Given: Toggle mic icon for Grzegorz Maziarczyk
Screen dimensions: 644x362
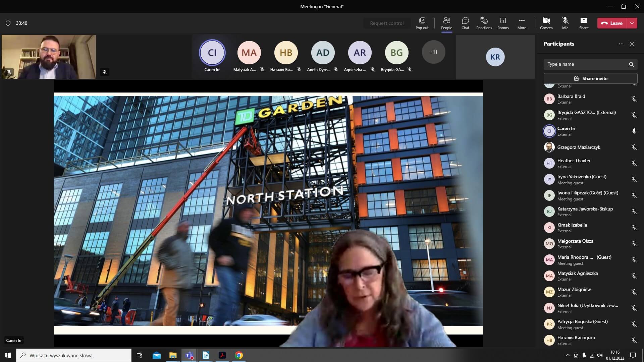Looking at the screenshot, I should pyautogui.click(x=634, y=147).
